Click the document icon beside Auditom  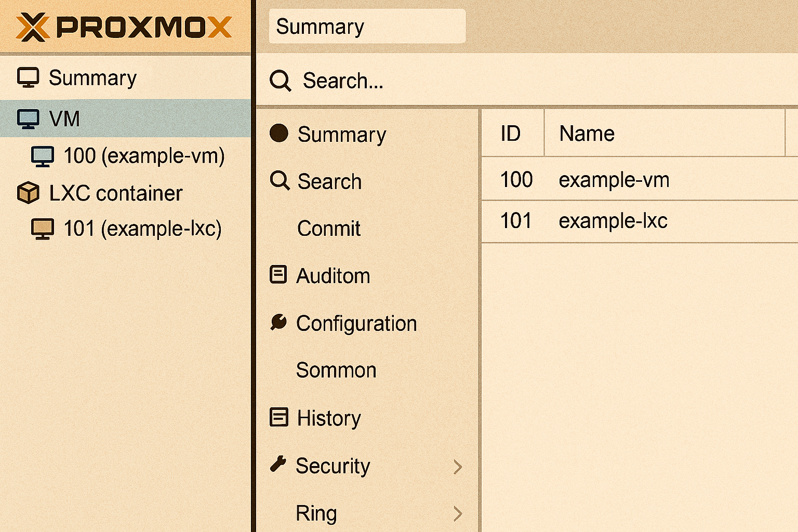pyautogui.click(x=278, y=274)
